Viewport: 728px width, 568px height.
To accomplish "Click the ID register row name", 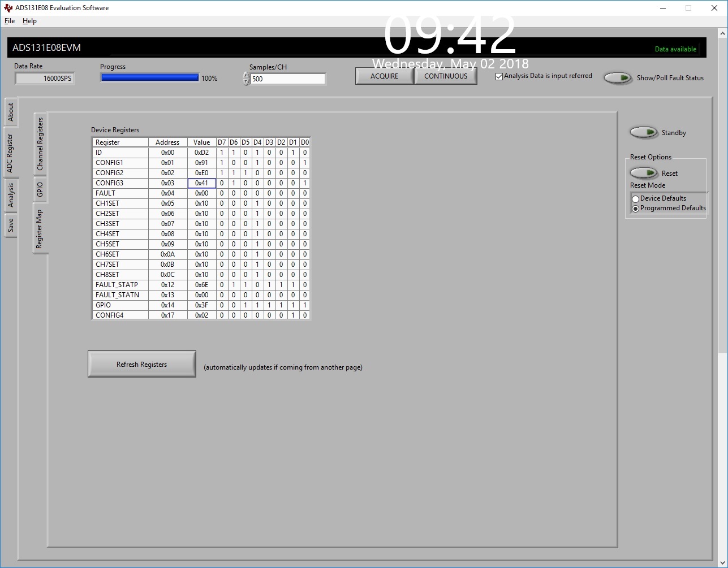I will (x=120, y=153).
